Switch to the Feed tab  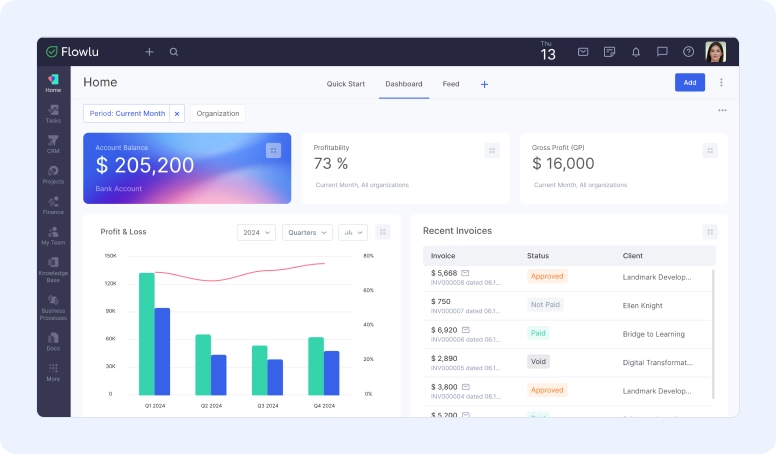click(x=451, y=84)
